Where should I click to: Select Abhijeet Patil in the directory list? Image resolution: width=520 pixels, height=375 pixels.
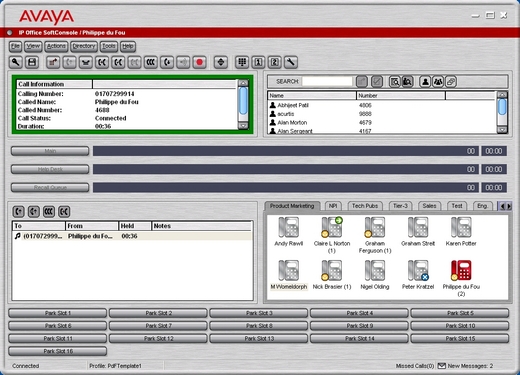click(x=382, y=105)
